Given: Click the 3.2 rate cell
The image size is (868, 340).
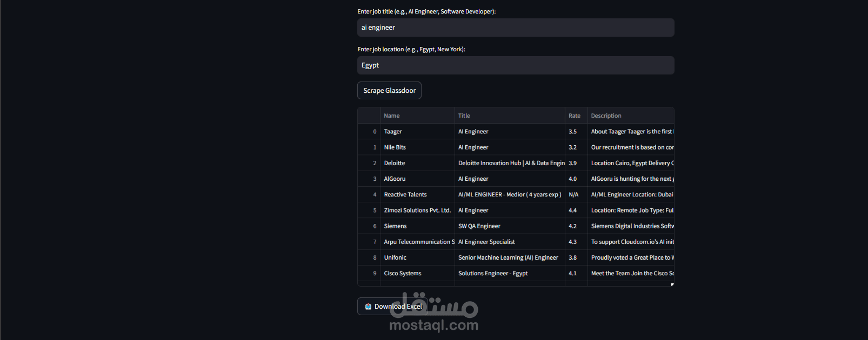Looking at the screenshot, I should point(576,147).
